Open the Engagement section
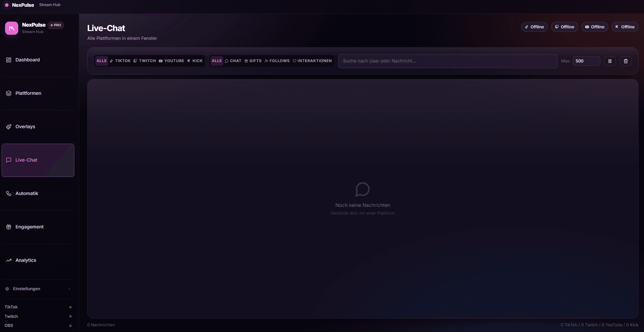This screenshot has width=644, height=332. coord(38,227)
